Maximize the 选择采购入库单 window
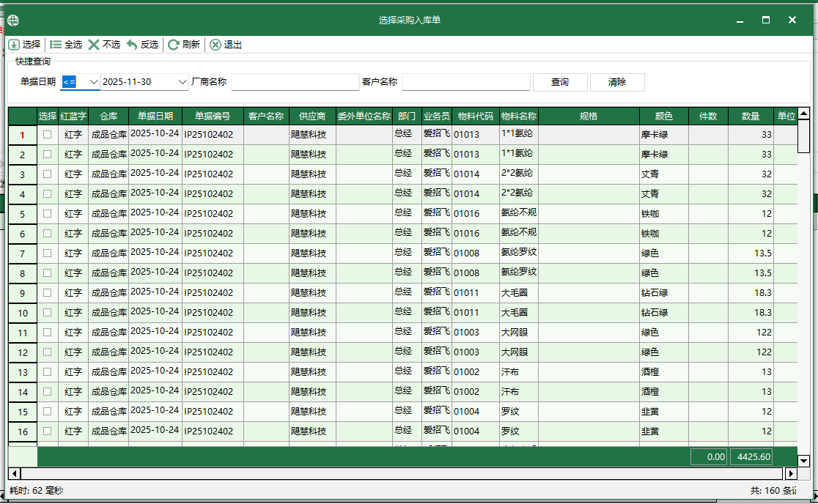The height and width of the screenshot is (504, 818). click(x=766, y=20)
